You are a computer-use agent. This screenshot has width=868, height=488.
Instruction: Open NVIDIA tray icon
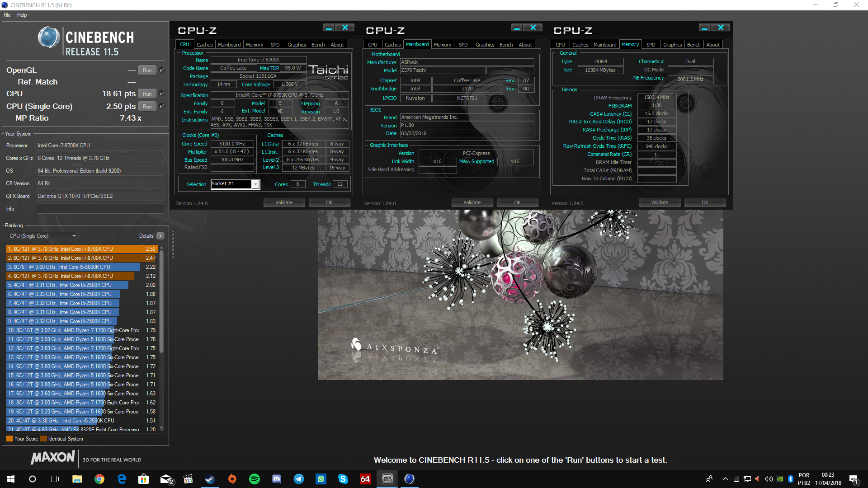click(x=780, y=479)
